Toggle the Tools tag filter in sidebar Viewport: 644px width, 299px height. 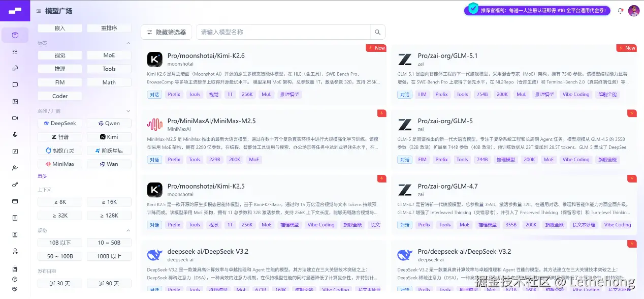tap(109, 69)
